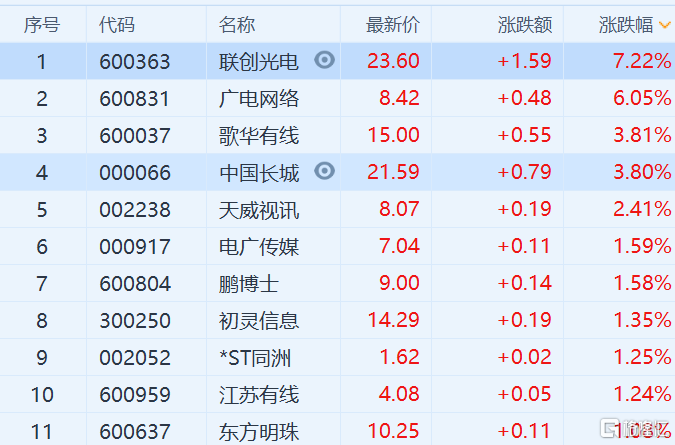This screenshot has width=675, height=445.
Task: Open stock name 联创光电
Action: [259, 62]
